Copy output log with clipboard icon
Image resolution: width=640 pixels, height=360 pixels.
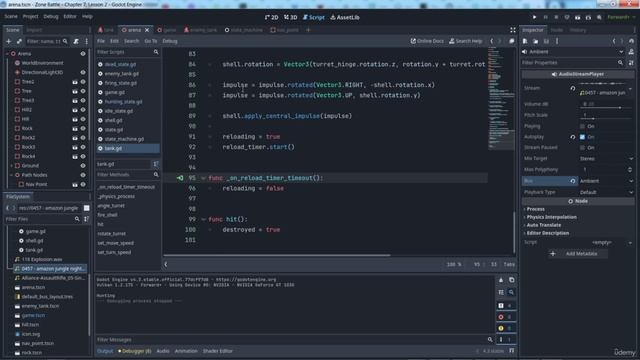[511, 280]
